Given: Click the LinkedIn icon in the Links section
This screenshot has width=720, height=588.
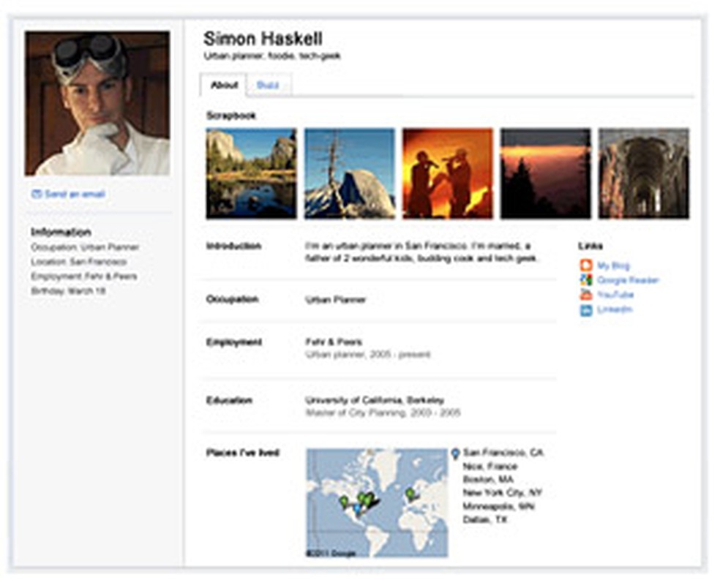Looking at the screenshot, I should point(585,309).
